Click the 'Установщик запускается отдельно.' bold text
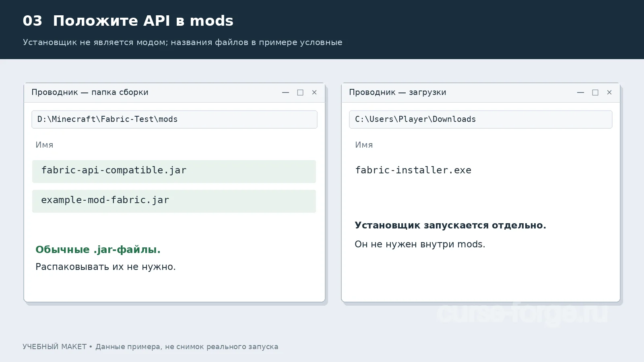 point(450,225)
